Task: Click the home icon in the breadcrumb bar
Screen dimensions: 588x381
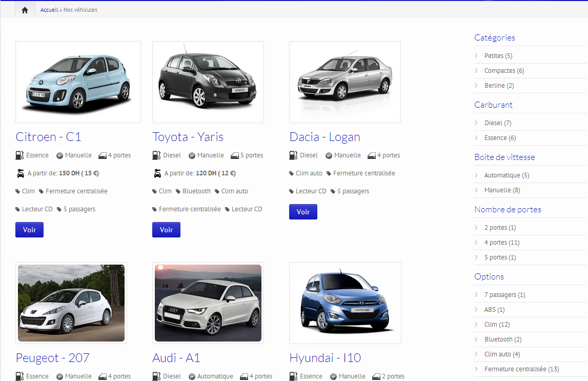Action: [25, 10]
